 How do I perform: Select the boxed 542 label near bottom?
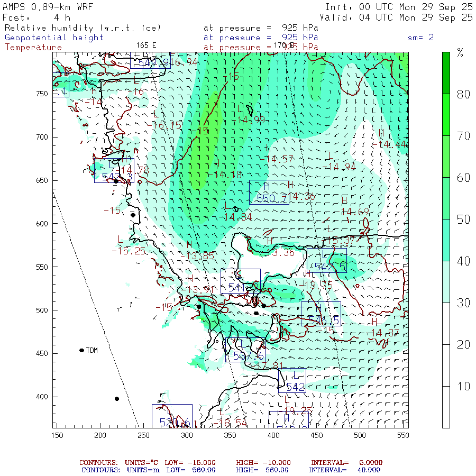pos(292,381)
